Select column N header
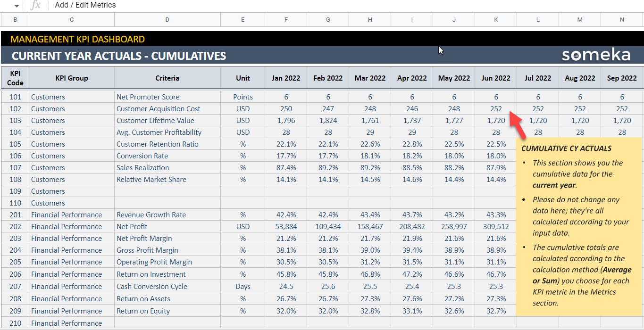 point(622,20)
